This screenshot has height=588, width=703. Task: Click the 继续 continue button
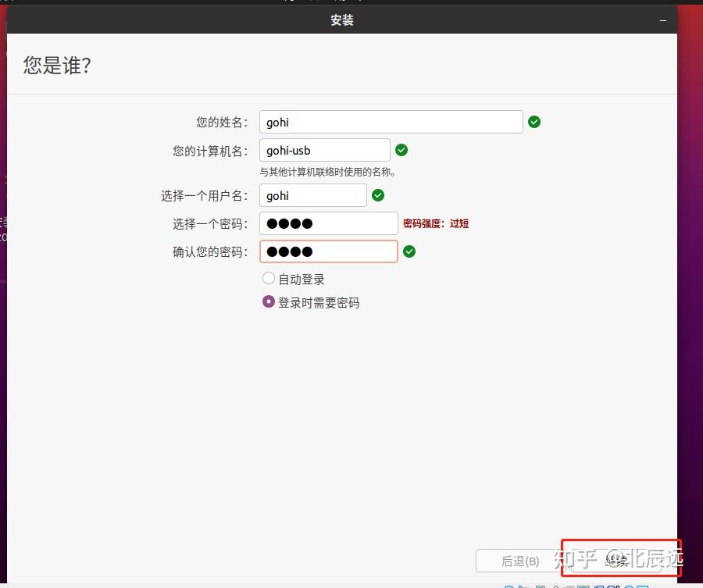tap(616, 561)
